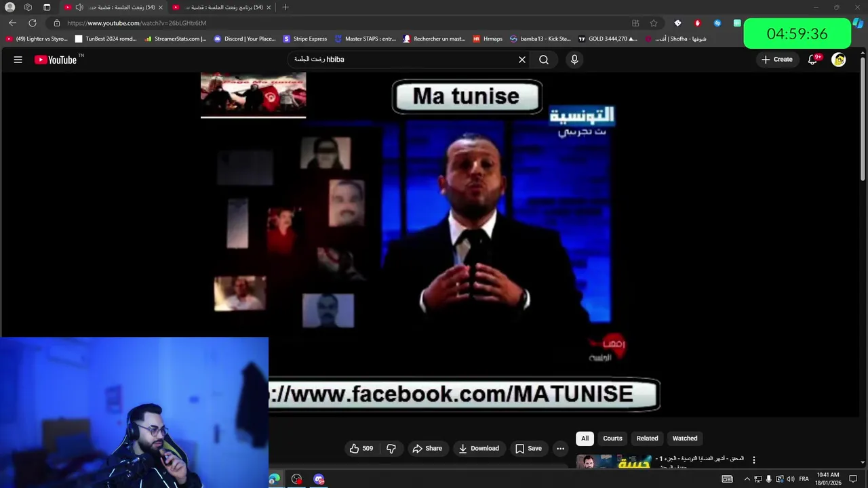Open Shofha bookmark
This screenshot has height=488, width=868.
[x=675, y=39]
